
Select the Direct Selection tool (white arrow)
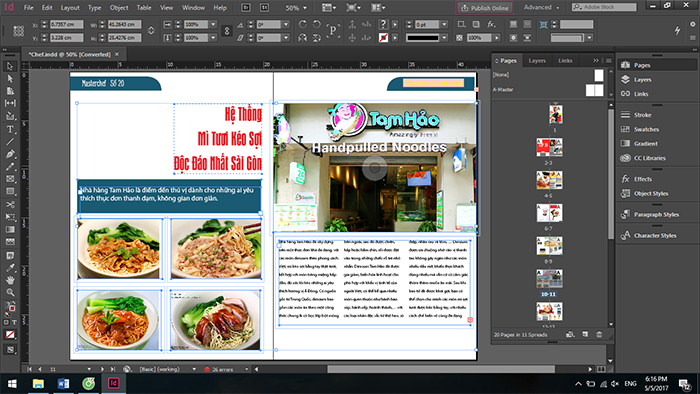10,79
